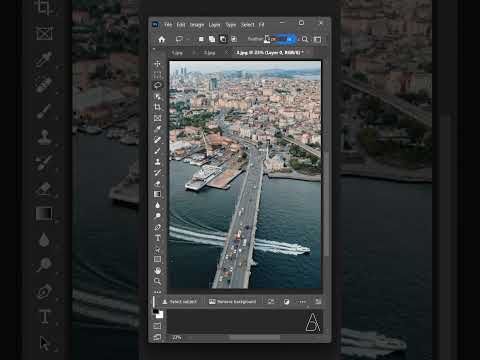
Task: Select the Dodge tool
Action: (x=157, y=216)
